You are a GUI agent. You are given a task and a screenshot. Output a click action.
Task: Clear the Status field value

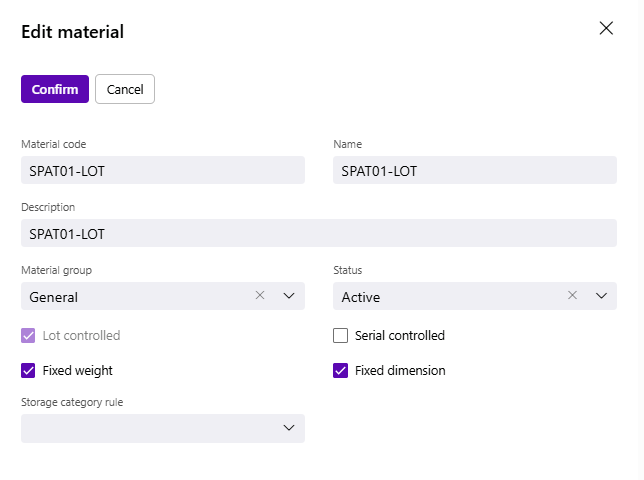[x=572, y=296]
